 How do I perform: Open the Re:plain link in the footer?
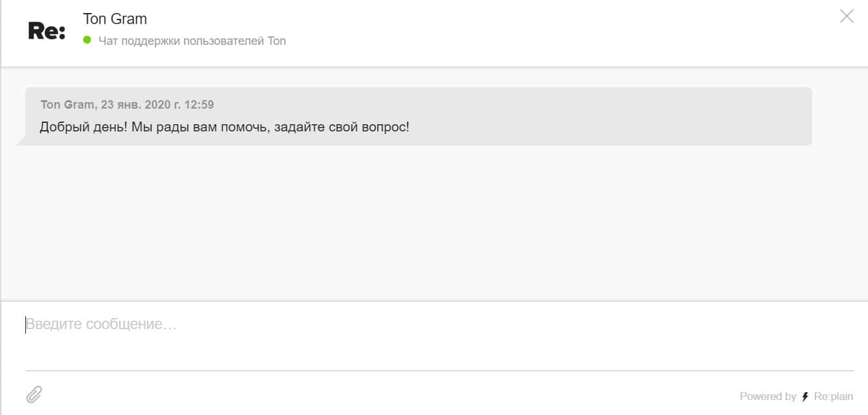(834, 397)
